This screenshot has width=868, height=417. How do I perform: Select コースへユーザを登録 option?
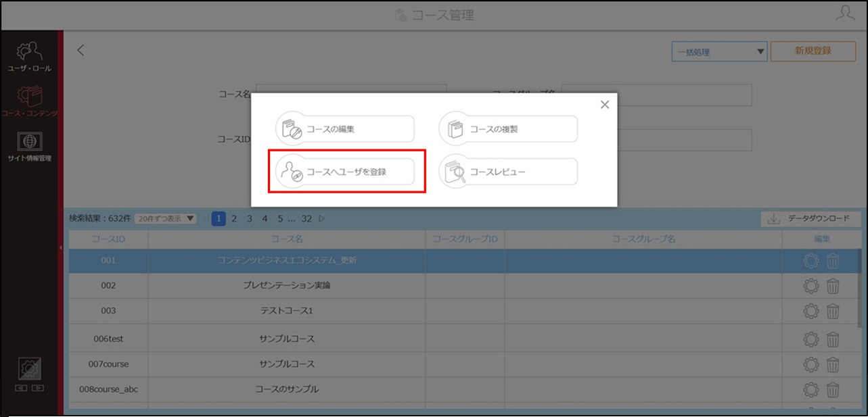pyautogui.click(x=345, y=172)
